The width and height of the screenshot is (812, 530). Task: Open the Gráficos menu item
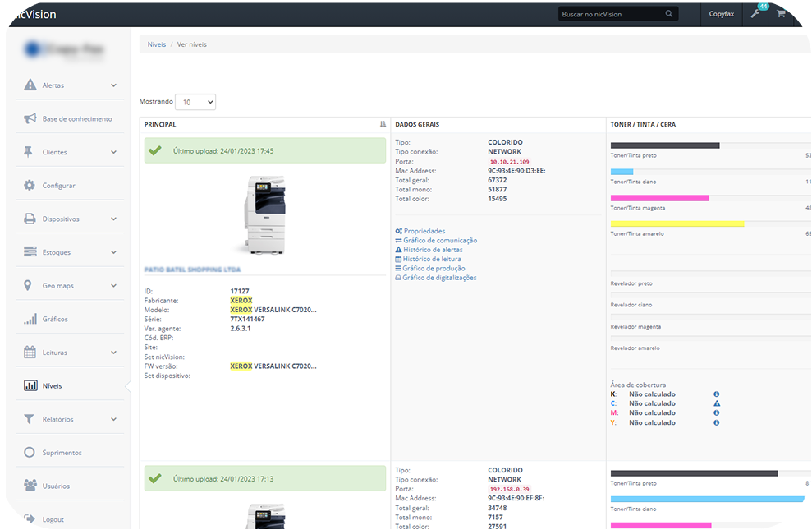[70, 319]
